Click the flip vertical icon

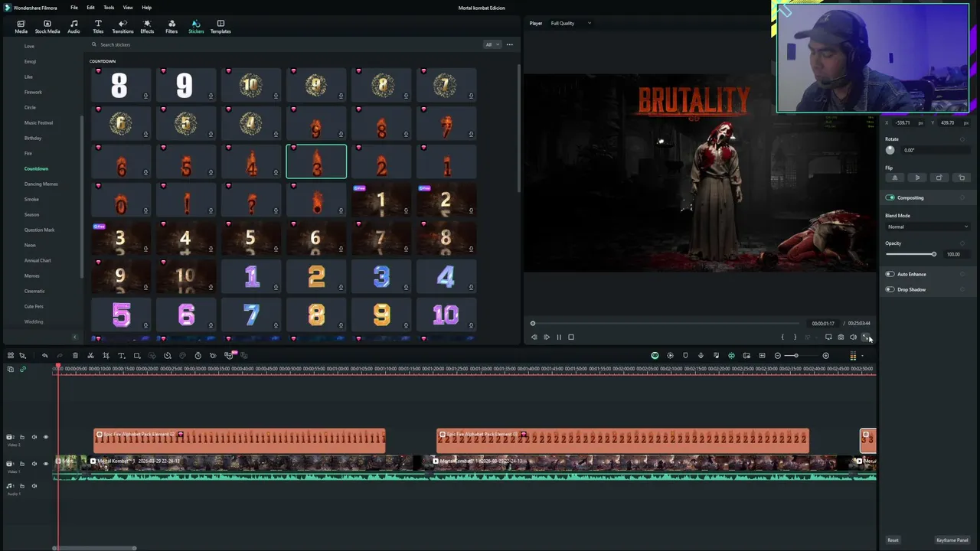[x=917, y=178]
